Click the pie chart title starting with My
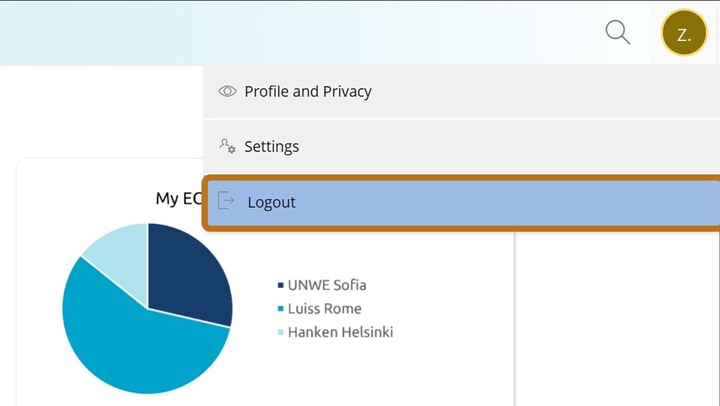The height and width of the screenshot is (406, 720). click(179, 199)
